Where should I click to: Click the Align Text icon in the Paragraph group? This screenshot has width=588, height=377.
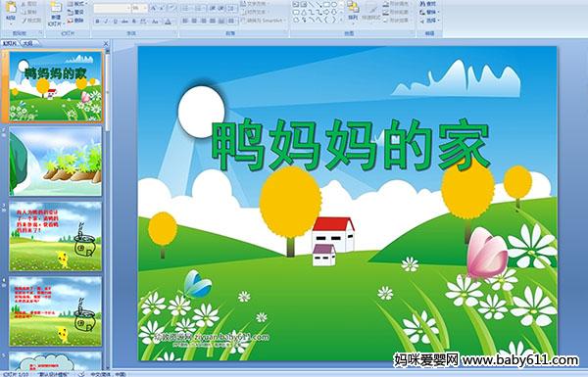click(x=243, y=12)
